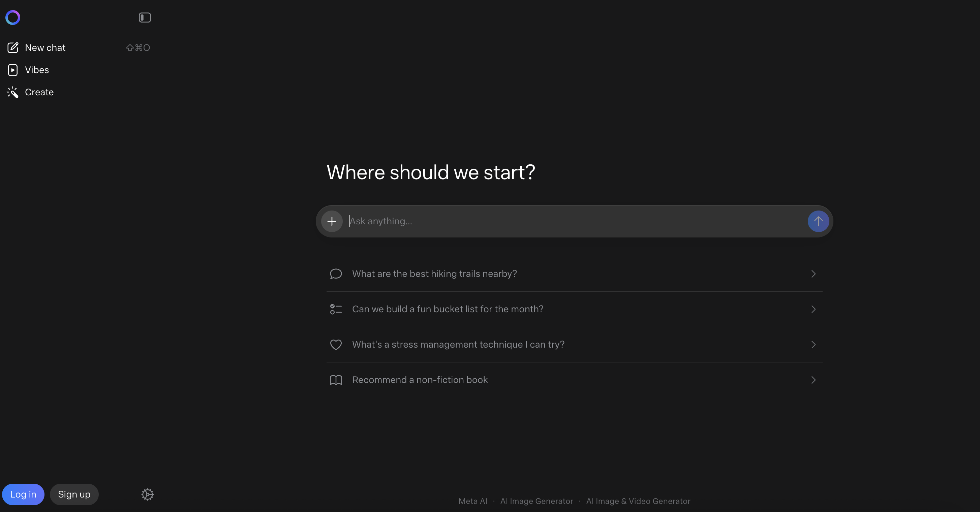Click the book icon beside non-fiction recommendation
The width and height of the screenshot is (980, 512).
(336, 380)
